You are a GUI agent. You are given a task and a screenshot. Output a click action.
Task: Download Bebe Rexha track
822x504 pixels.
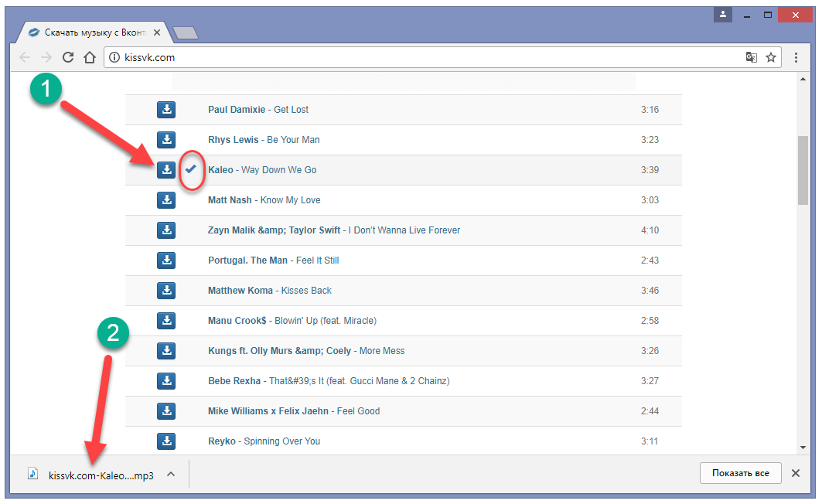point(166,381)
